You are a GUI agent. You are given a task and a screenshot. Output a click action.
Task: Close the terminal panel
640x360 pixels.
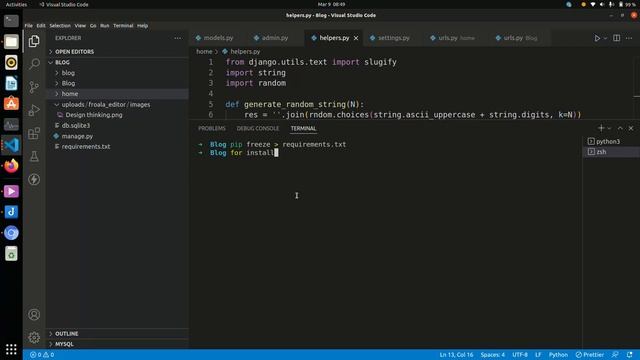click(631, 128)
